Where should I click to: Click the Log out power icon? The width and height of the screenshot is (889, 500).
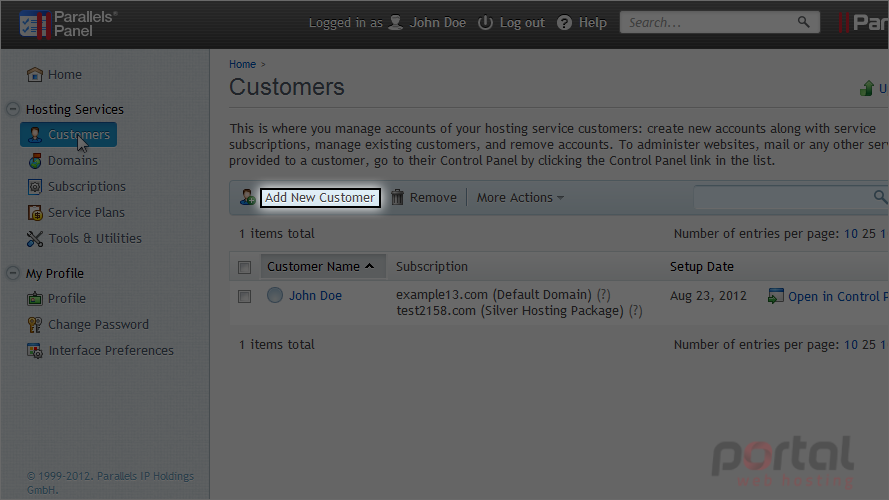pos(485,23)
